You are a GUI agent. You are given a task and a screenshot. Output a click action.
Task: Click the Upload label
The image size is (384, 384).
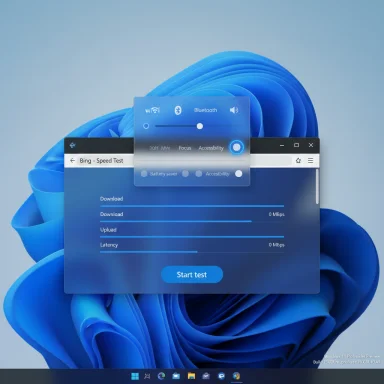[108, 230]
